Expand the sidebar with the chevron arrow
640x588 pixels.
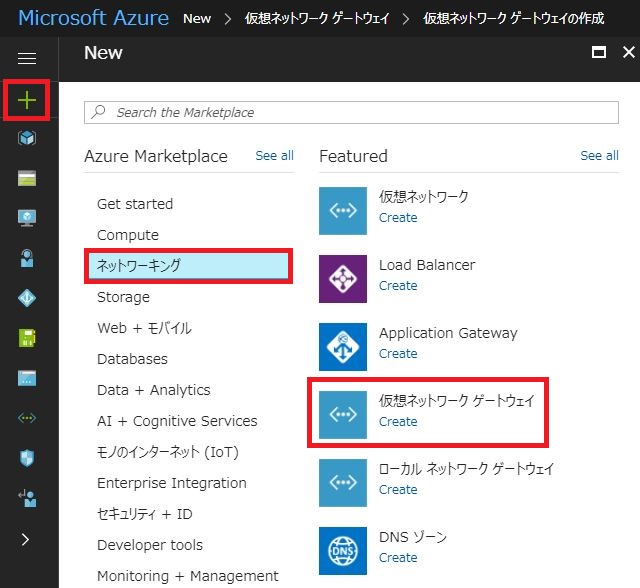tap(25, 539)
